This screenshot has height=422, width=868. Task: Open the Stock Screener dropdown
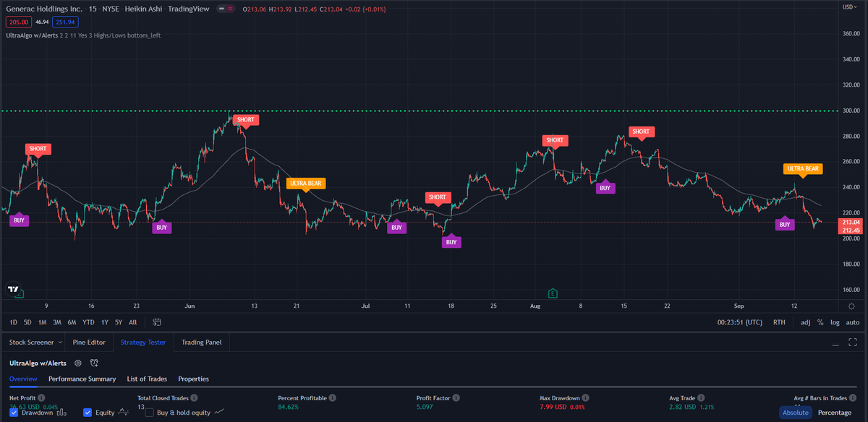[x=34, y=342]
